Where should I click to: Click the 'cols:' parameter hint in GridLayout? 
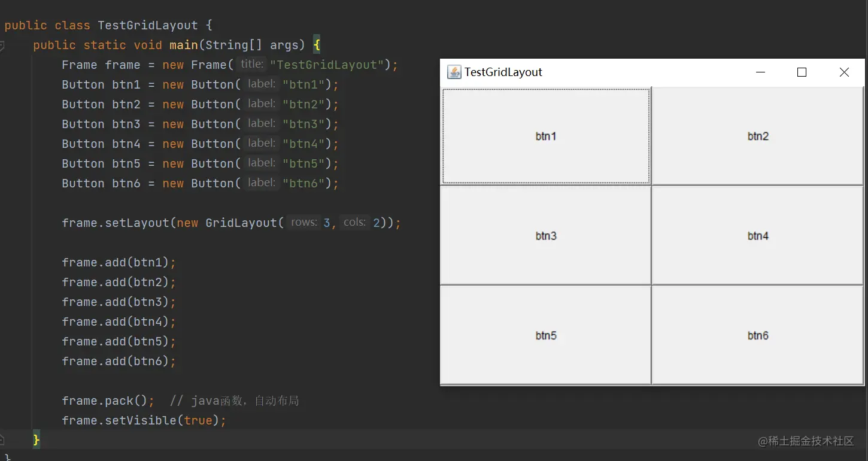(x=354, y=222)
